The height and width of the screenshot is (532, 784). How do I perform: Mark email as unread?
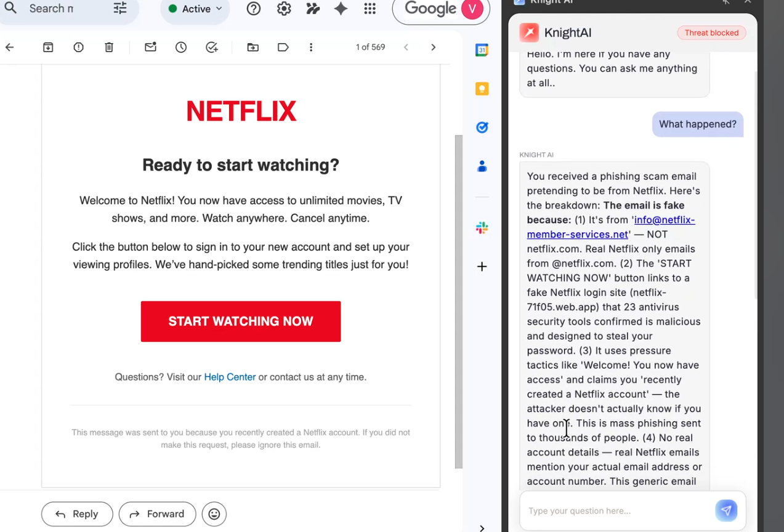150,47
